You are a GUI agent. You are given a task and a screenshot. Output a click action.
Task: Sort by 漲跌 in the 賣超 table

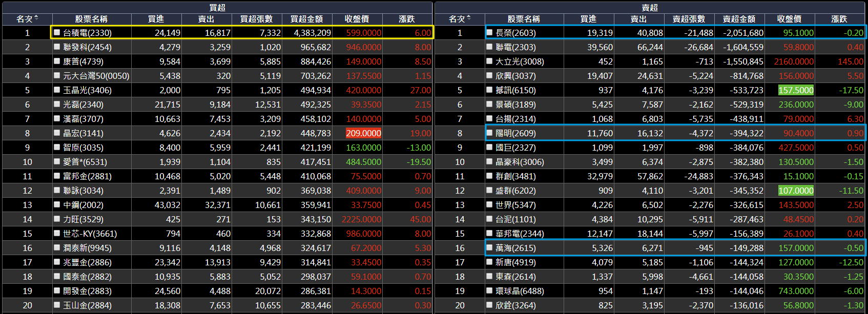(x=839, y=19)
